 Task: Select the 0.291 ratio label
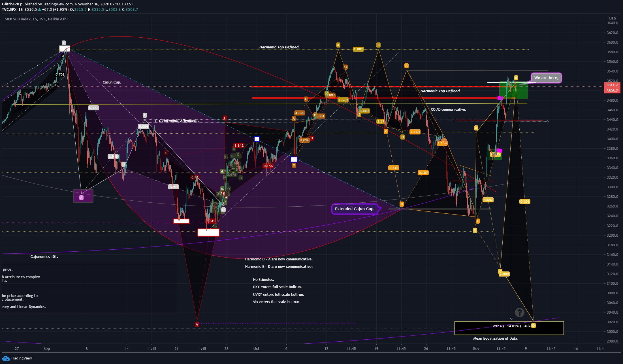coord(525,202)
